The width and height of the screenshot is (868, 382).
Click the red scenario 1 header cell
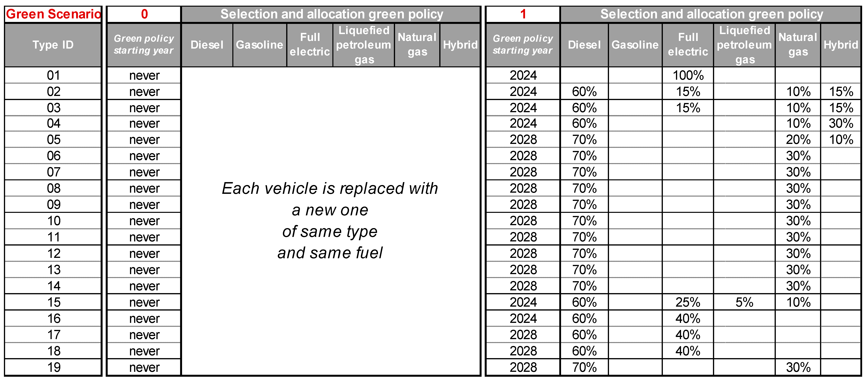click(523, 14)
